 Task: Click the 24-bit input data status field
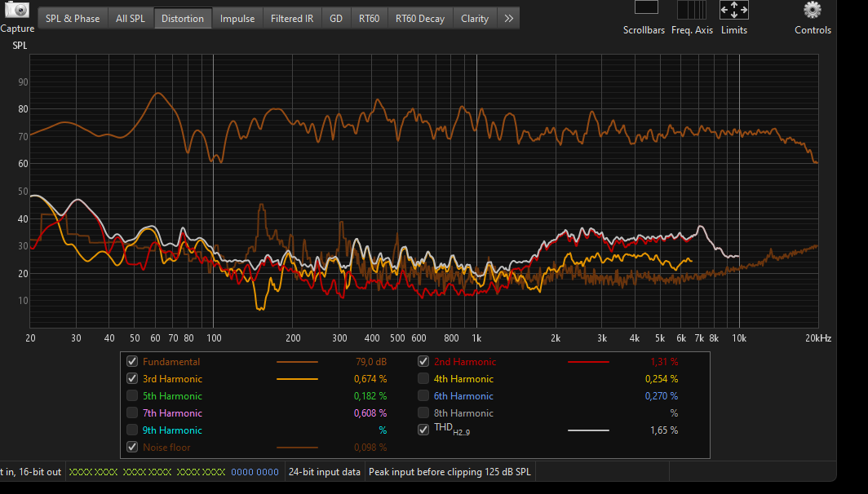324,472
